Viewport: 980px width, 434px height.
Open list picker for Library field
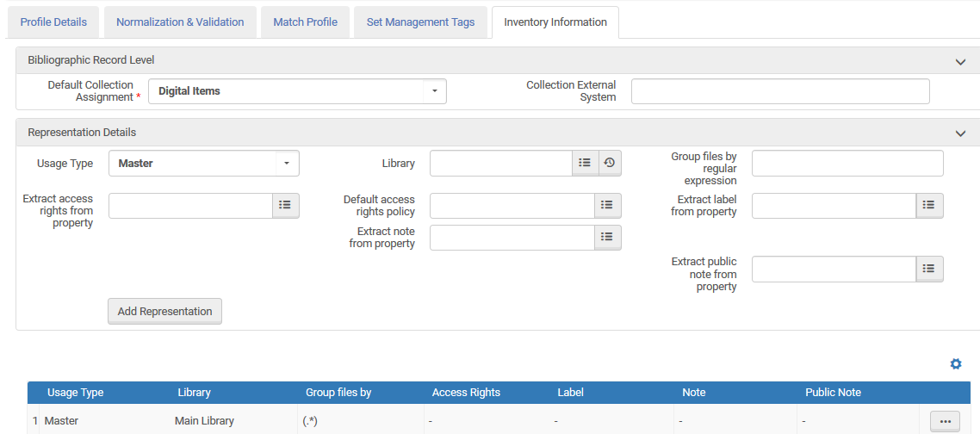pos(585,164)
